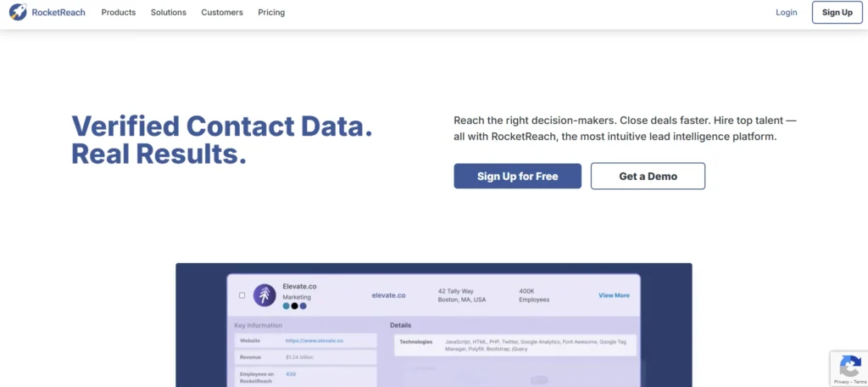This screenshot has height=387, width=868.
Task: Click the black social dot under Marketing
Action: (294, 306)
